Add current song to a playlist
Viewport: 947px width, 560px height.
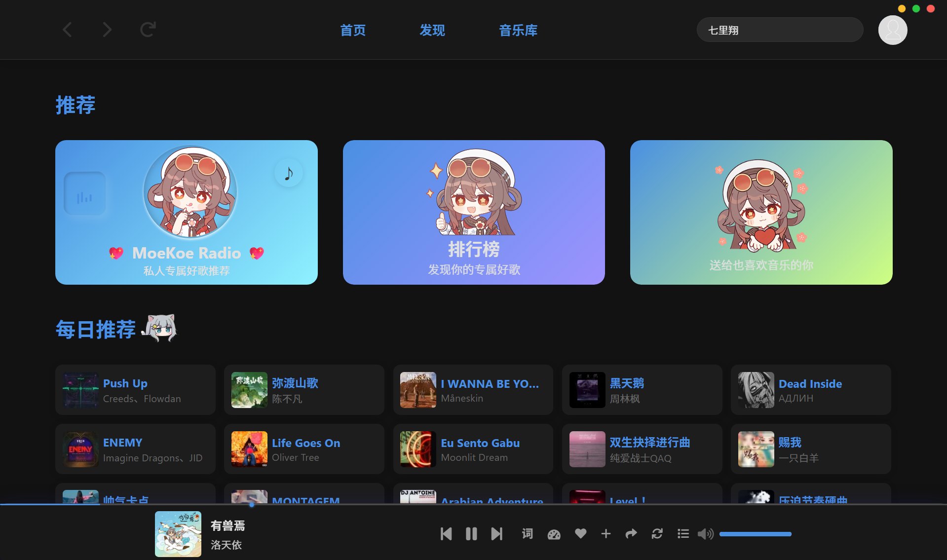coord(606,534)
